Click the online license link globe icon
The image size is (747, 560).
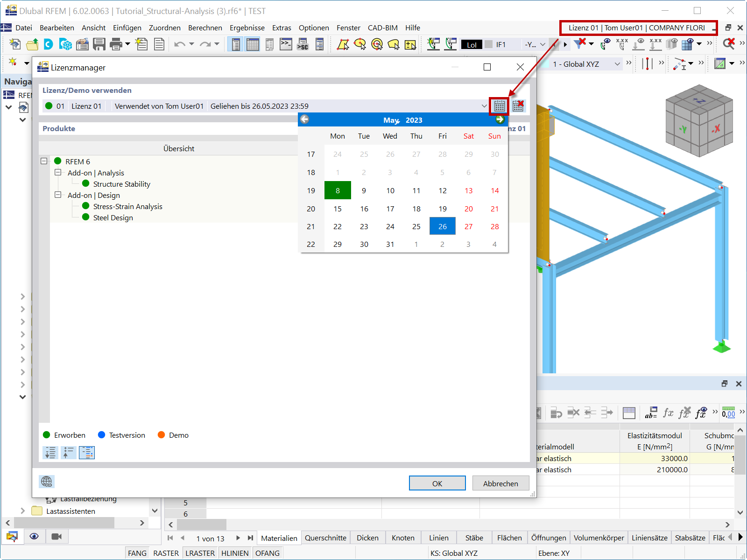click(47, 482)
